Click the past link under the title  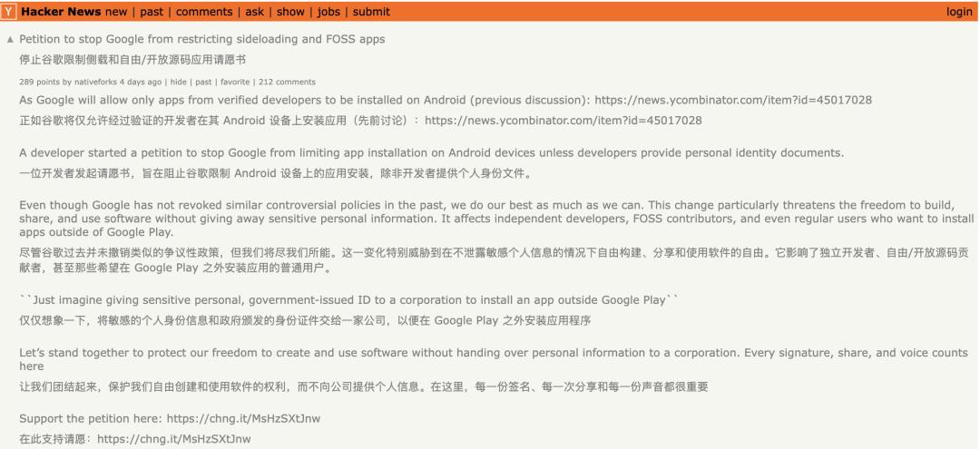click(204, 82)
